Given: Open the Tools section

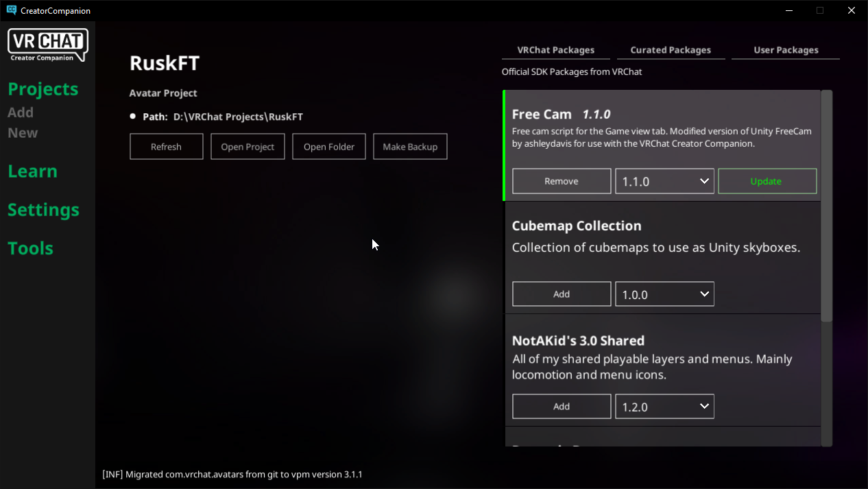Looking at the screenshot, I should pos(30,248).
